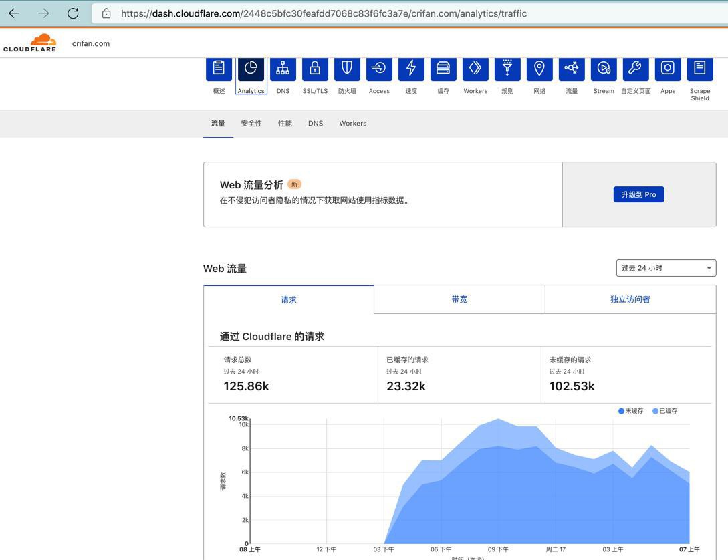
Task: Click the crifan.com site name
Action: [91, 43]
